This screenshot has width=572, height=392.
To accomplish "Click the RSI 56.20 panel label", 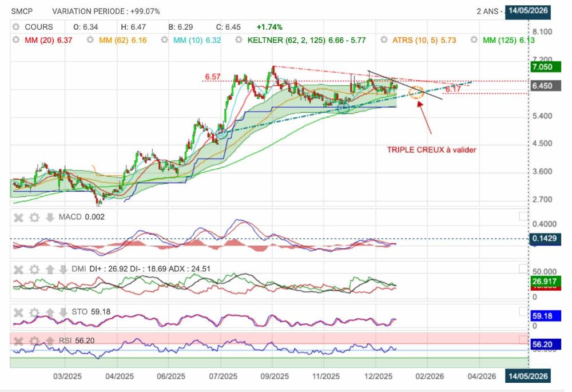I will 77,340.
